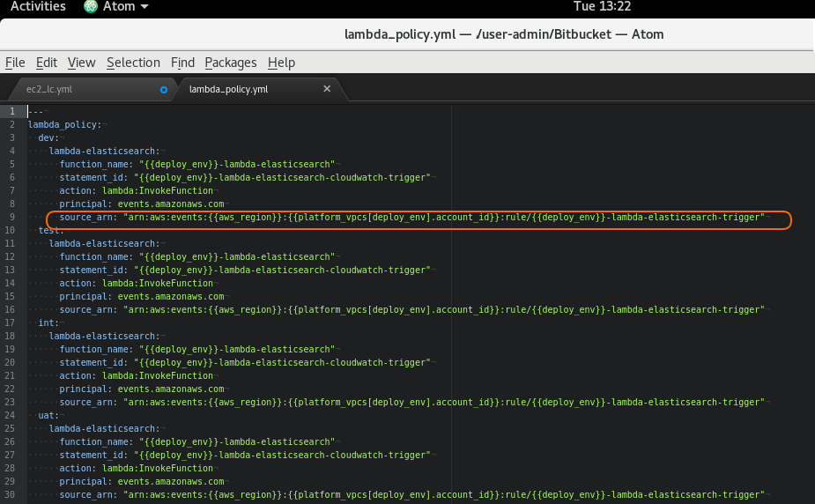The height and width of the screenshot is (504, 815).
Task: Open the View menu
Action: tap(81, 63)
